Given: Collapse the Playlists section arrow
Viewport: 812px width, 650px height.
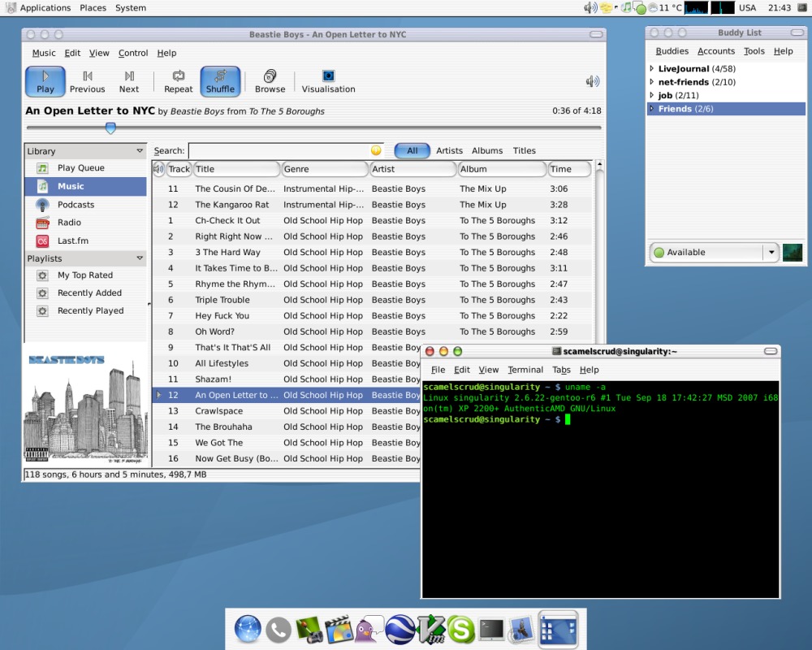Looking at the screenshot, I should pyautogui.click(x=140, y=258).
